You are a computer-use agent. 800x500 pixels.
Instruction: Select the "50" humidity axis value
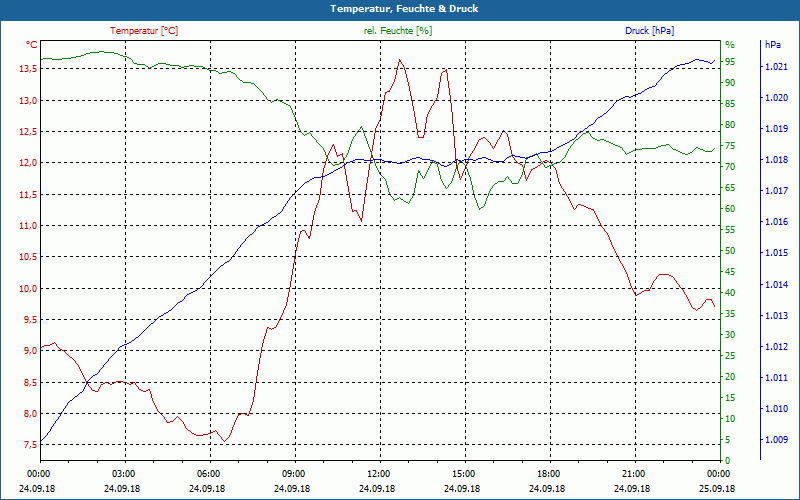coord(730,251)
